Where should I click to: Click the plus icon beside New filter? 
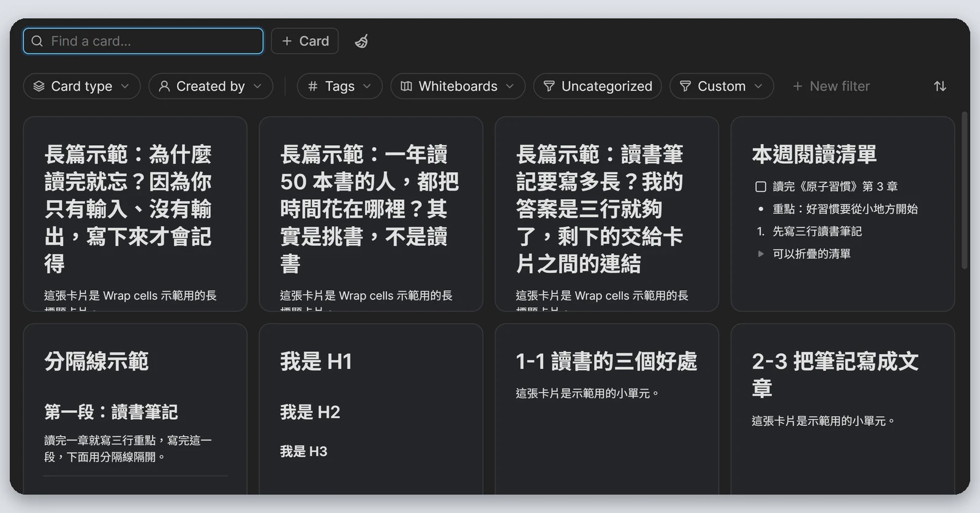(797, 86)
